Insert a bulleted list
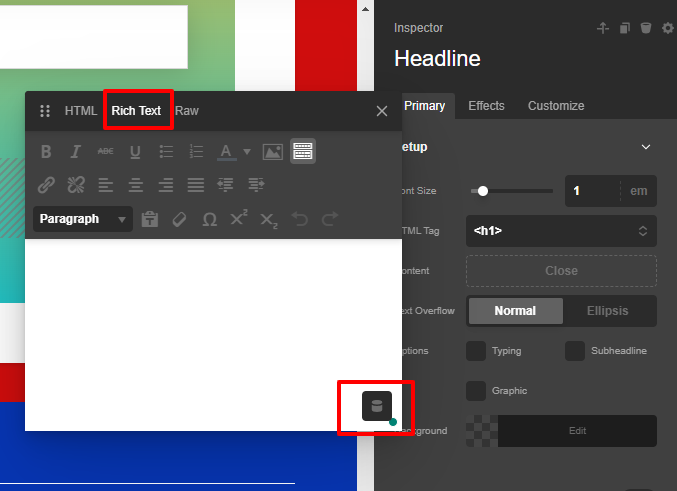The height and width of the screenshot is (491, 677). coord(166,152)
